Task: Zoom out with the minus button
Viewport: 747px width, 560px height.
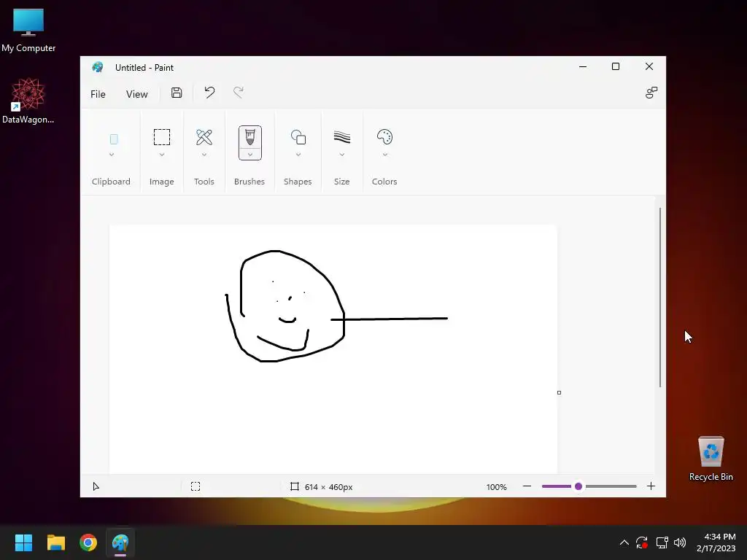Action: tap(527, 486)
